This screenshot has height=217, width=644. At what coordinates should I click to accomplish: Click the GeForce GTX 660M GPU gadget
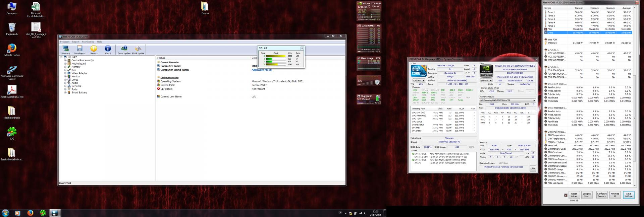(x=369, y=11)
